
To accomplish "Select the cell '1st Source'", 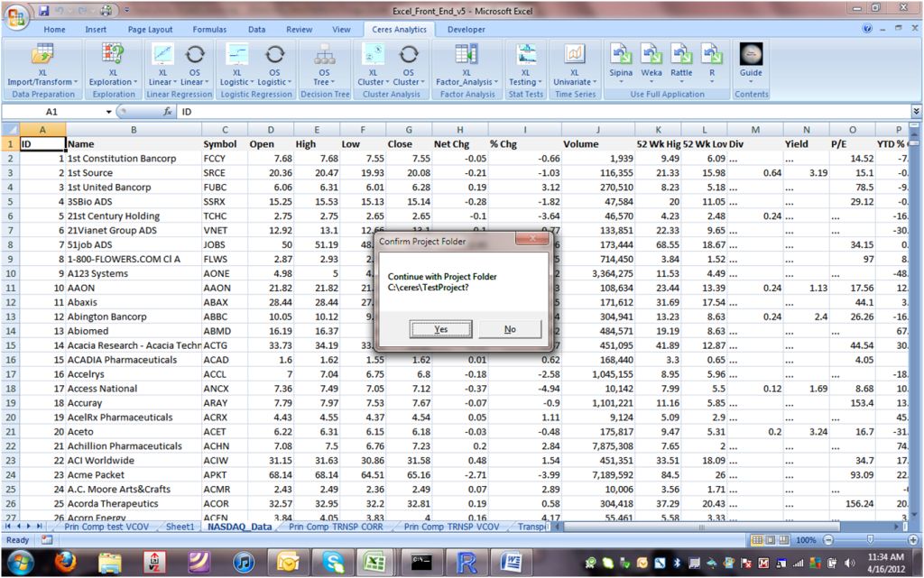I will [134, 173].
